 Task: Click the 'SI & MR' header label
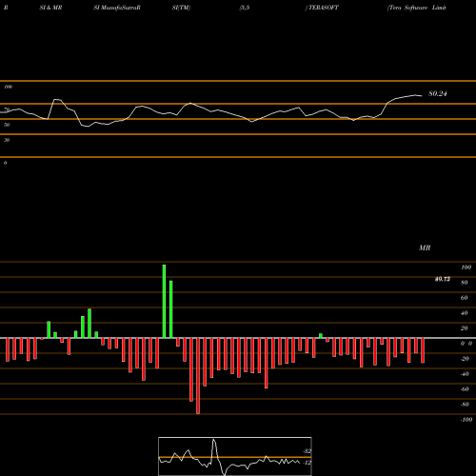tap(50, 8)
